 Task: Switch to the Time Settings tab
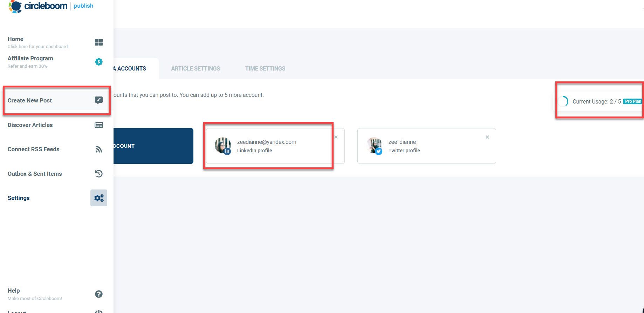point(265,68)
